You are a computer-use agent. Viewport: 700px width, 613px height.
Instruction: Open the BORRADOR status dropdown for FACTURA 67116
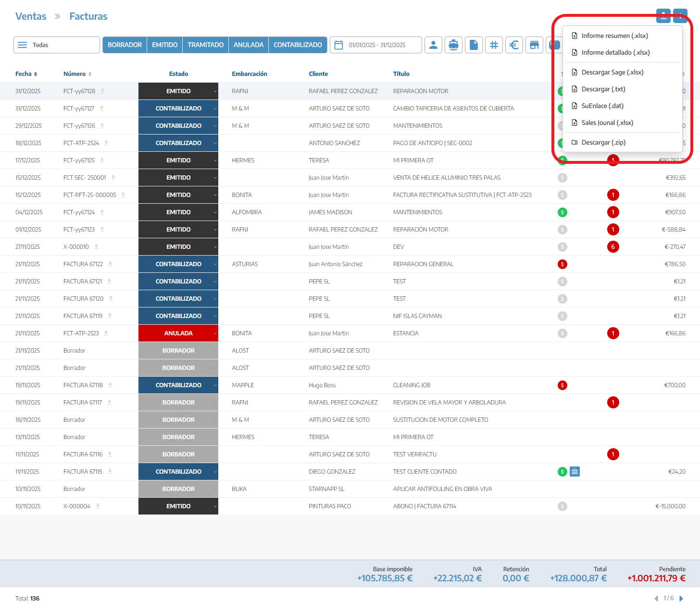(178, 454)
